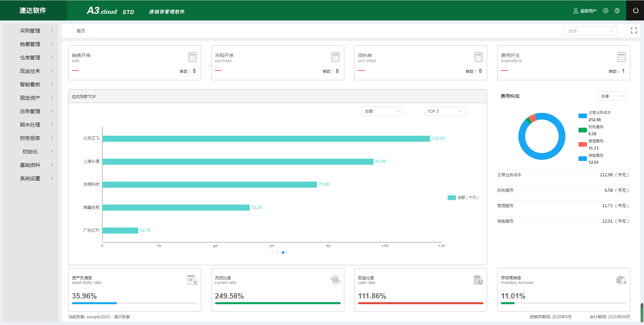Open the 总部 department dropdown

tap(382, 111)
